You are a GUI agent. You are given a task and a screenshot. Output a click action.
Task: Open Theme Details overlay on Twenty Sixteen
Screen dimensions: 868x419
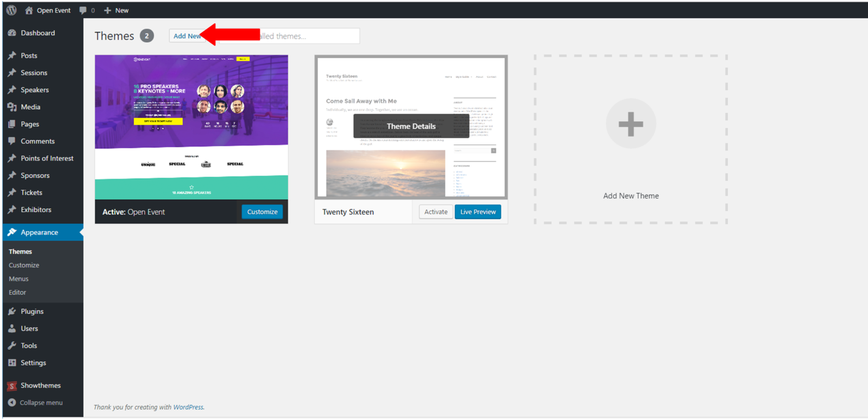click(x=411, y=126)
